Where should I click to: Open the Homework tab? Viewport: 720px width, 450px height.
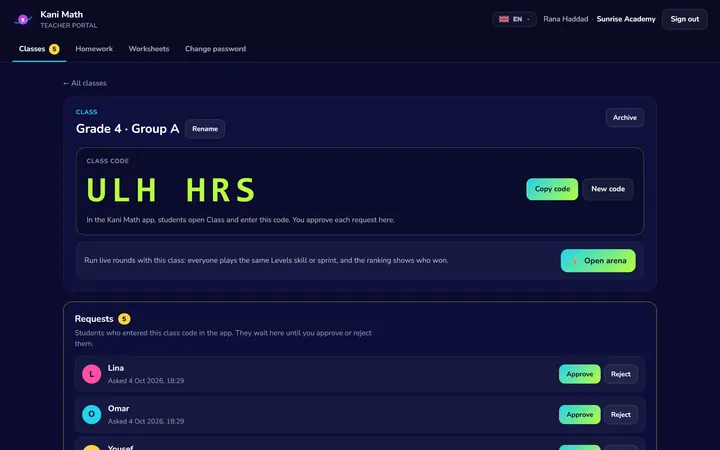pyautogui.click(x=94, y=49)
